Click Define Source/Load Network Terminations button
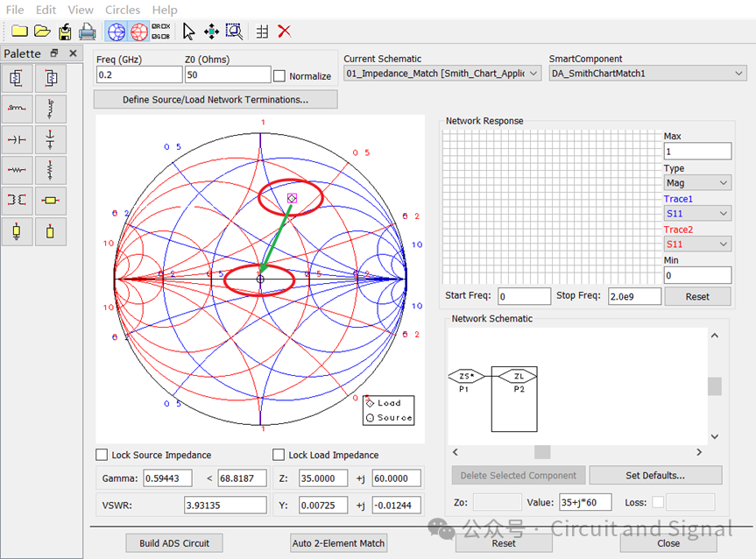The height and width of the screenshot is (559, 756). [215, 99]
